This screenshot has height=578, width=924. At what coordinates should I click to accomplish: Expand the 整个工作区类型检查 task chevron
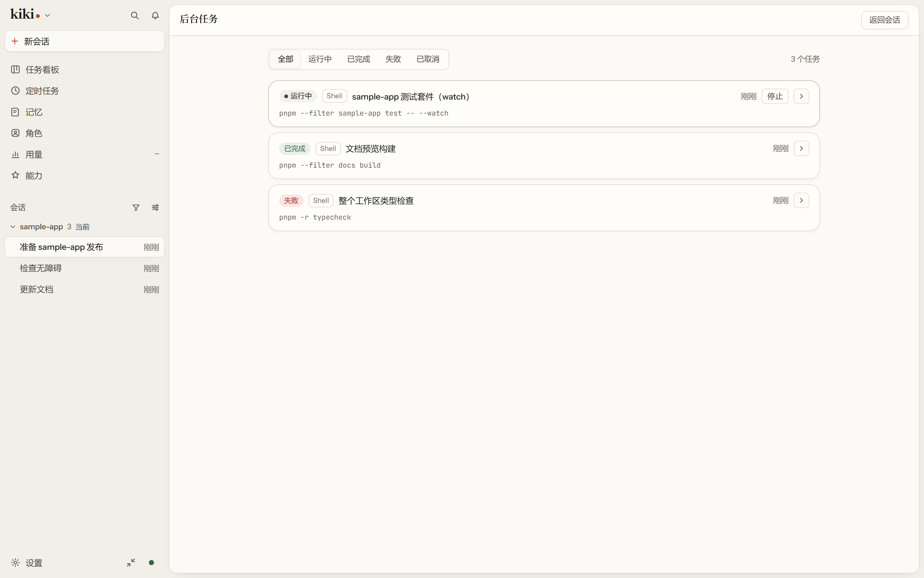click(801, 200)
